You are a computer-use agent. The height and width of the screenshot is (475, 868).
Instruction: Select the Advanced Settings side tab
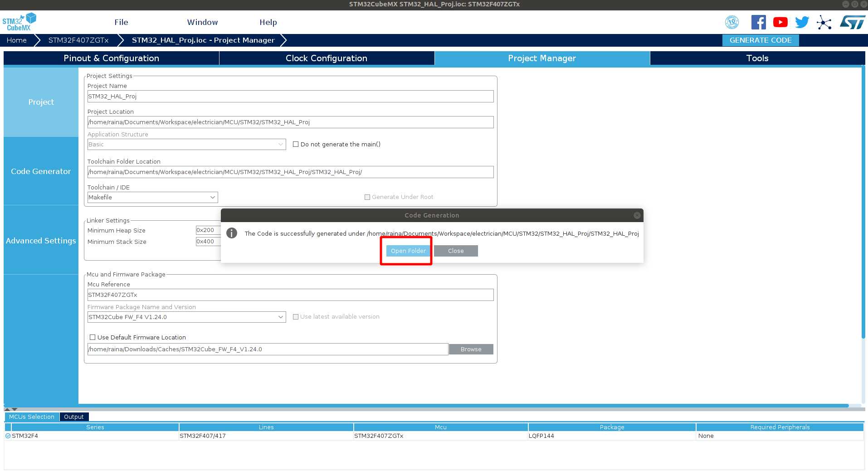click(41, 241)
